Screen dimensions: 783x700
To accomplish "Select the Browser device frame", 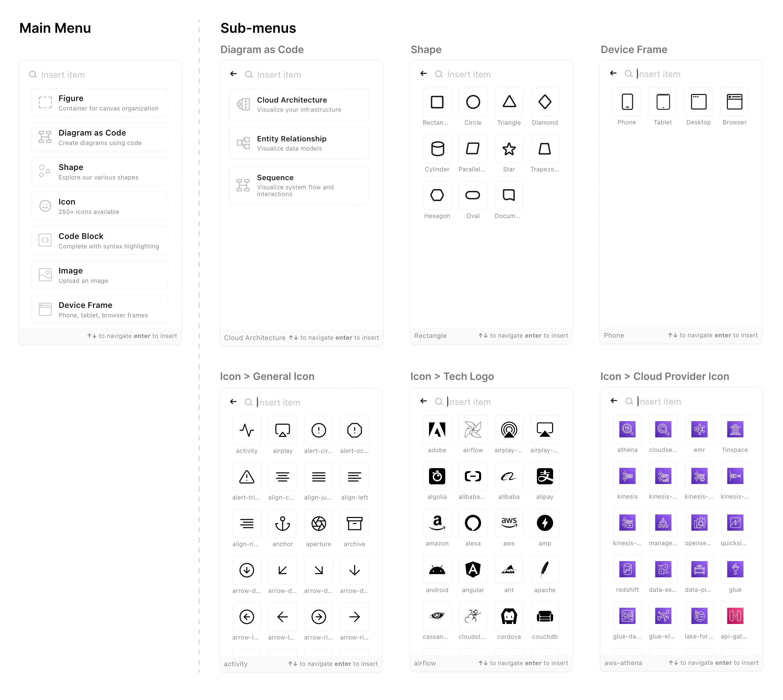I will [x=734, y=102].
